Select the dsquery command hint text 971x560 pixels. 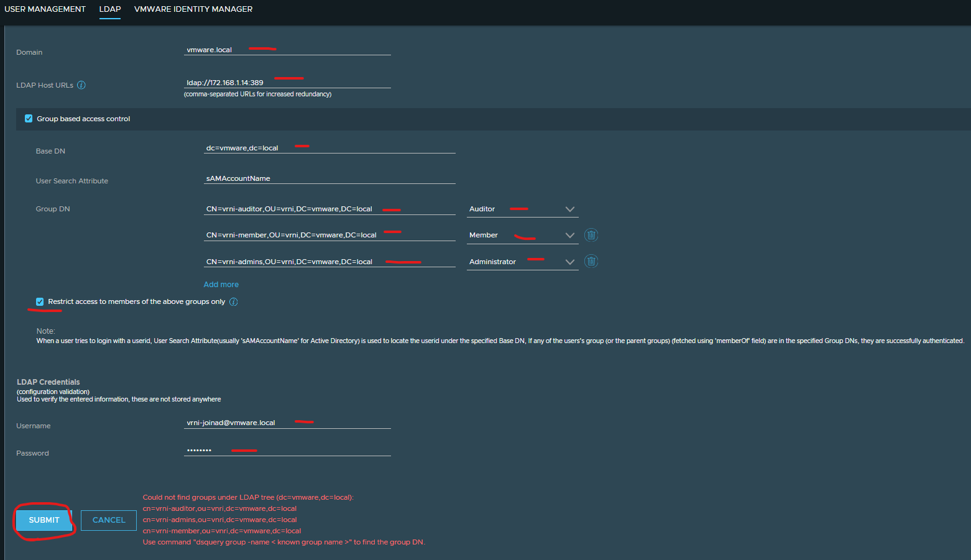tap(284, 542)
